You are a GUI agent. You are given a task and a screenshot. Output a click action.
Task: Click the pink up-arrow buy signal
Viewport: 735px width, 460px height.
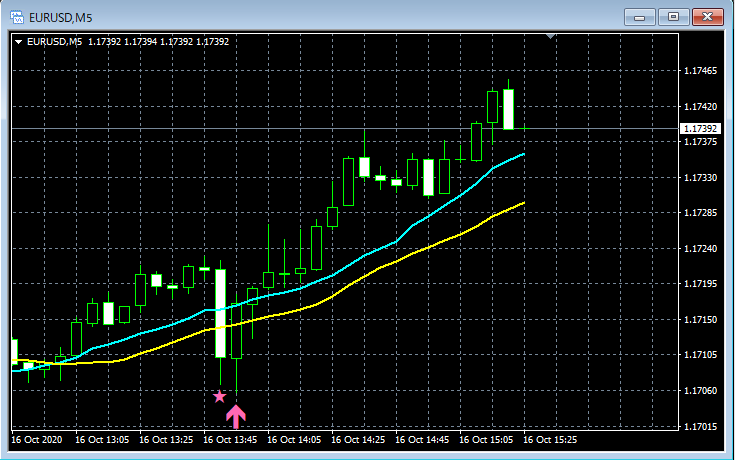[x=236, y=416]
